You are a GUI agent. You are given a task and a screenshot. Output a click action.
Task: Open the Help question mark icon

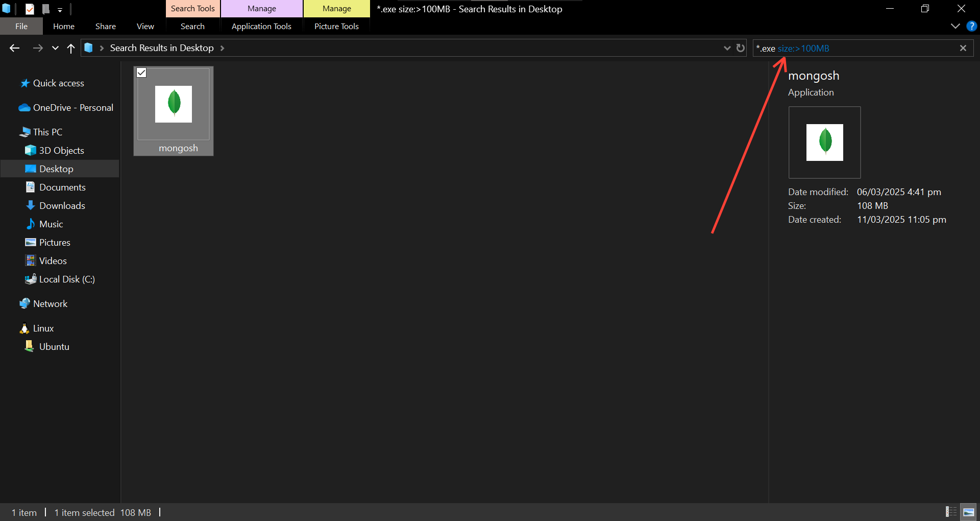coord(972,26)
